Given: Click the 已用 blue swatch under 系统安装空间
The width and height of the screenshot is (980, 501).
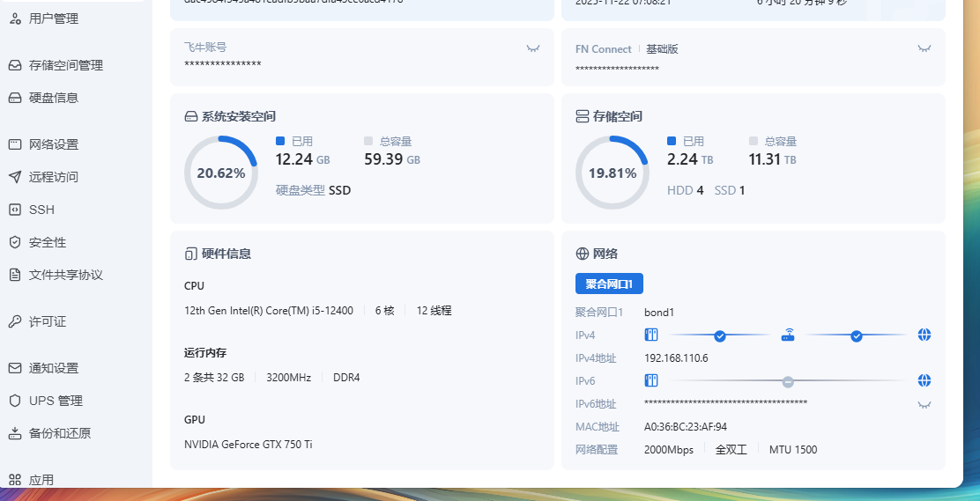Looking at the screenshot, I should 280,141.
